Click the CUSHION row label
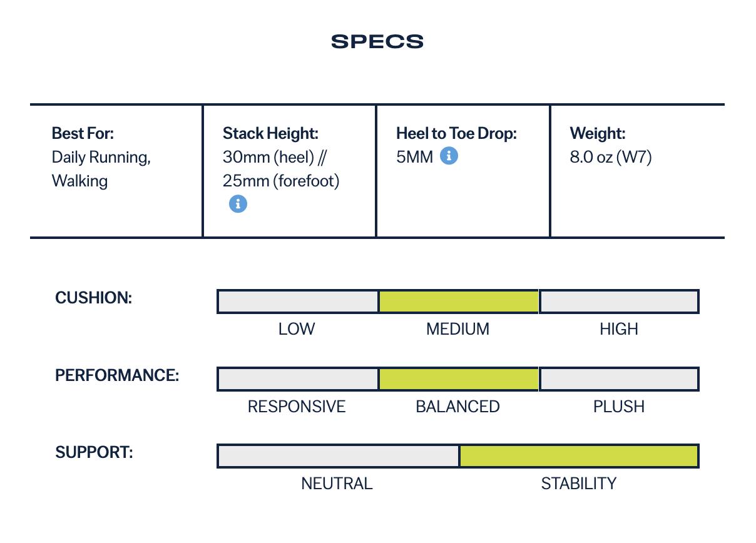Screen dimensions: 756x543 pos(94,298)
